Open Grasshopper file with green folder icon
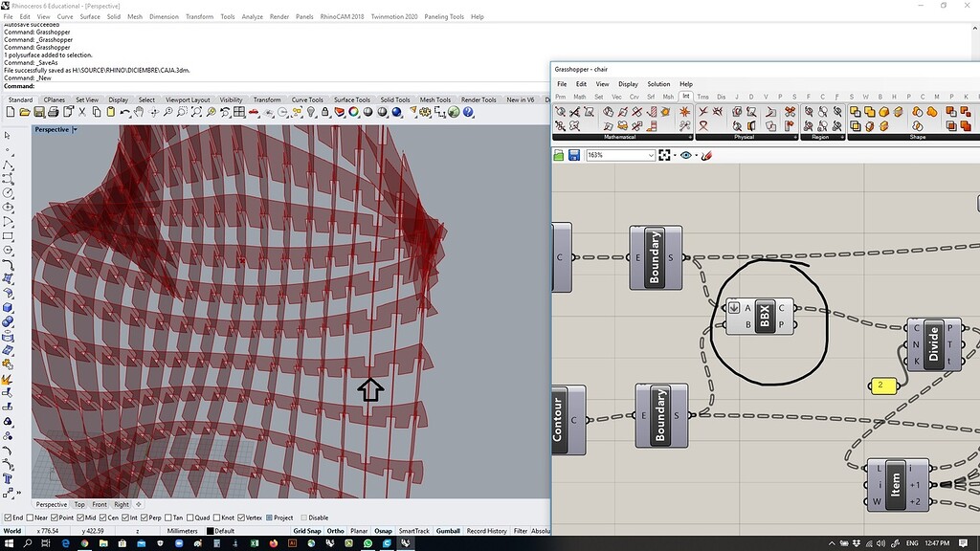Screen dimensions: 980x551 [x=558, y=155]
